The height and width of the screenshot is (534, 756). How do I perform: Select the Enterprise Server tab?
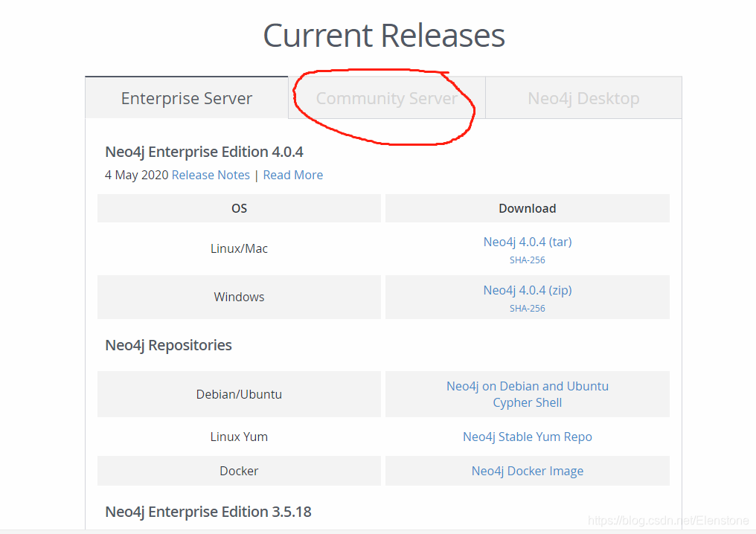click(186, 97)
